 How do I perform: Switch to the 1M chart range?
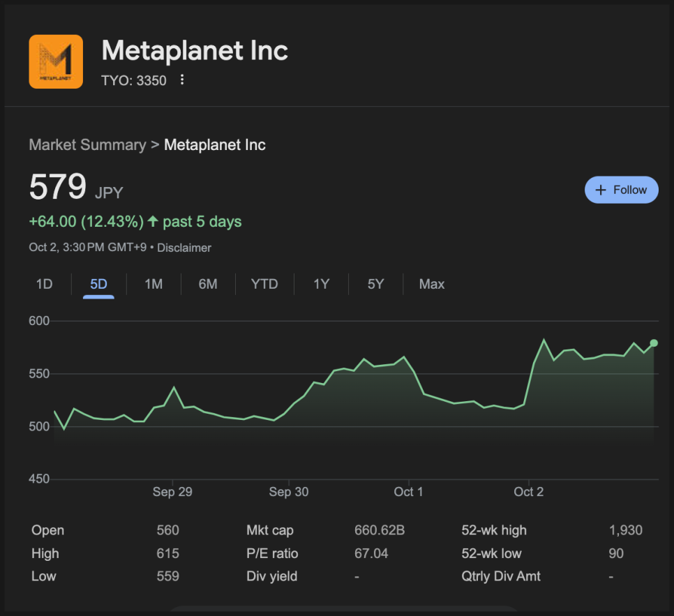(153, 284)
